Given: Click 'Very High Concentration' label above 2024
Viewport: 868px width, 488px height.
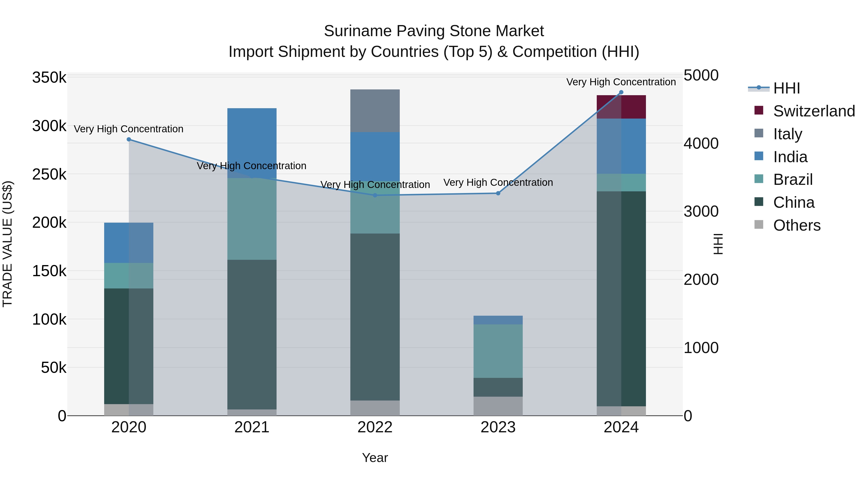Looking at the screenshot, I should tap(621, 82).
